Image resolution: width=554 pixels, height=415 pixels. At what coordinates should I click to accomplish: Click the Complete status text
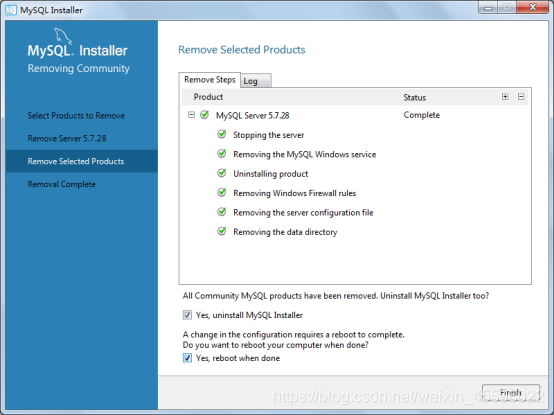(422, 115)
